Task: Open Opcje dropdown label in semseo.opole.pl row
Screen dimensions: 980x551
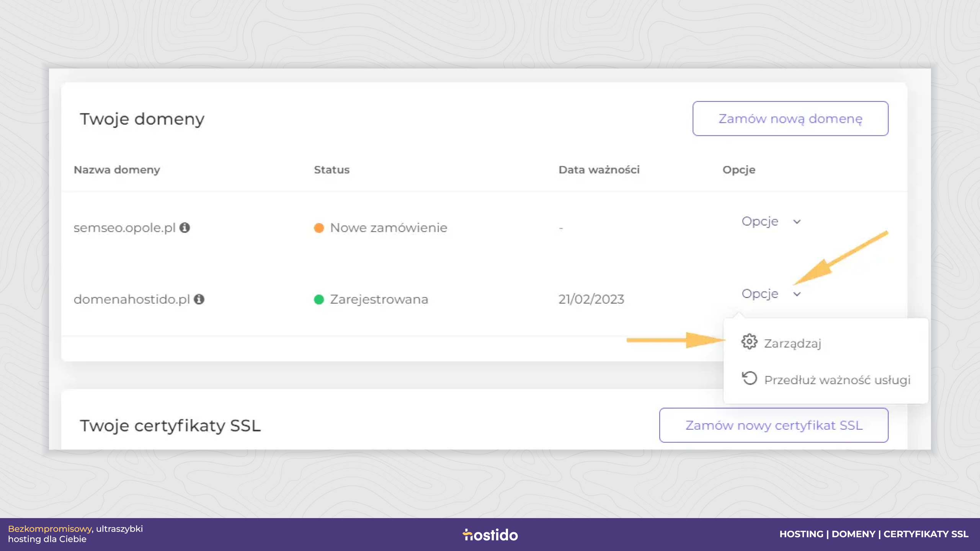Action: [760, 222]
